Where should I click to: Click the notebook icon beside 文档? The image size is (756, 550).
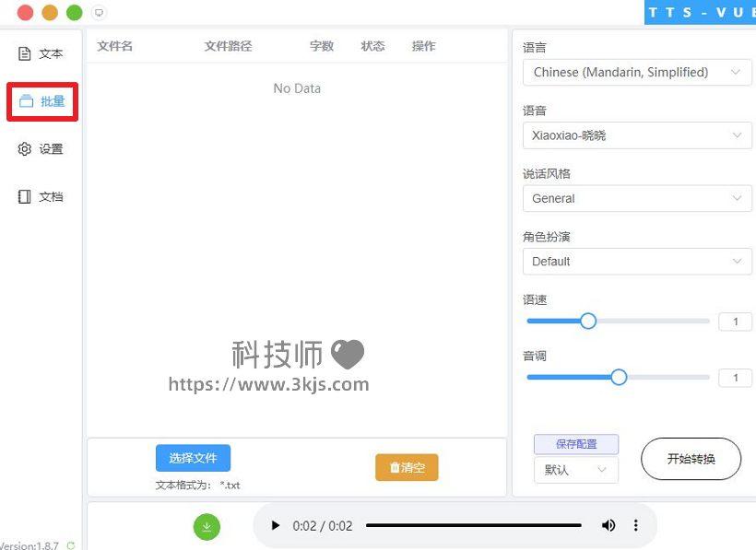24,196
